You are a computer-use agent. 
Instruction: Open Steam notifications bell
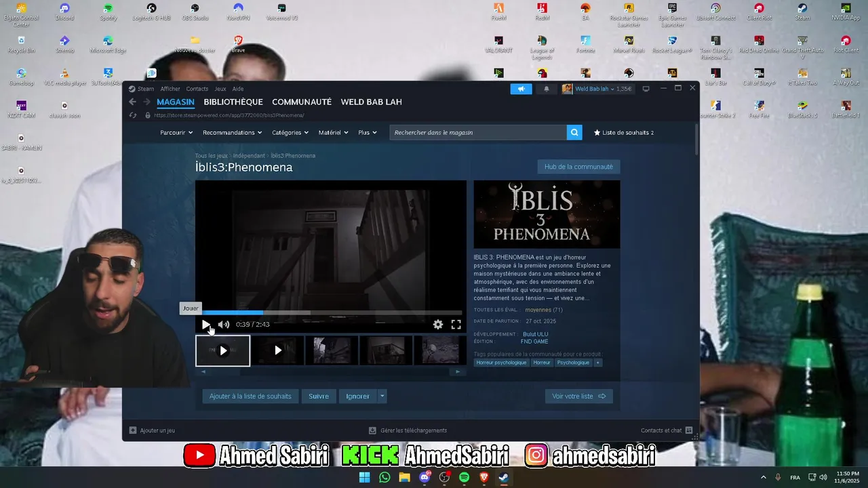tap(547, 89)
